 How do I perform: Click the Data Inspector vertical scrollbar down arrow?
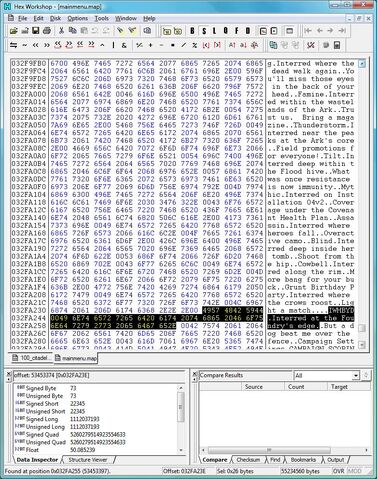[x=181, y=450]
